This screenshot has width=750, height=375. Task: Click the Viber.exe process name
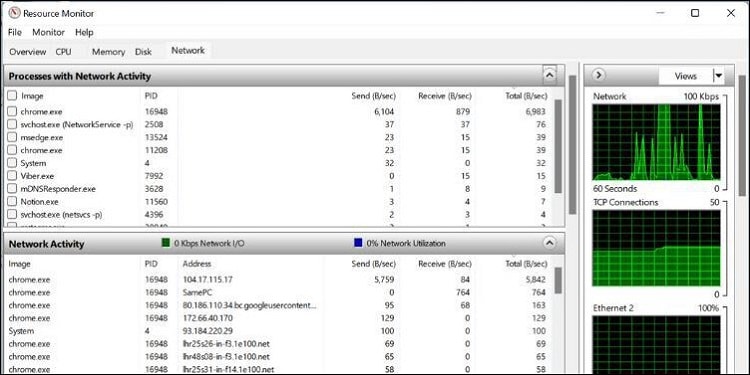[37, 176]
